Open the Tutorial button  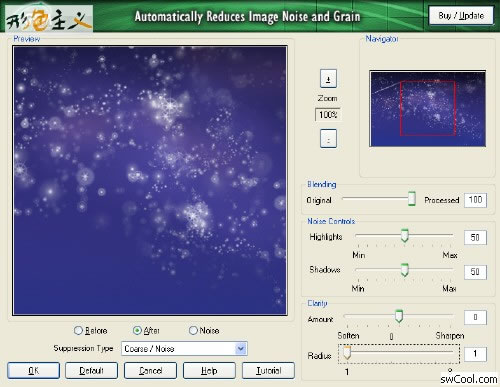(x=269, y=371)
